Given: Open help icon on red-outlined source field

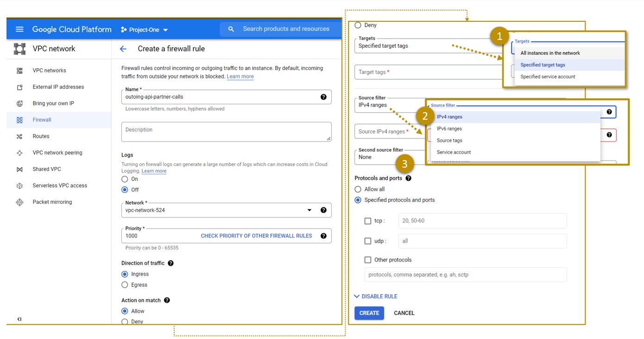Looking at the screenshot, I should (609, 135).
